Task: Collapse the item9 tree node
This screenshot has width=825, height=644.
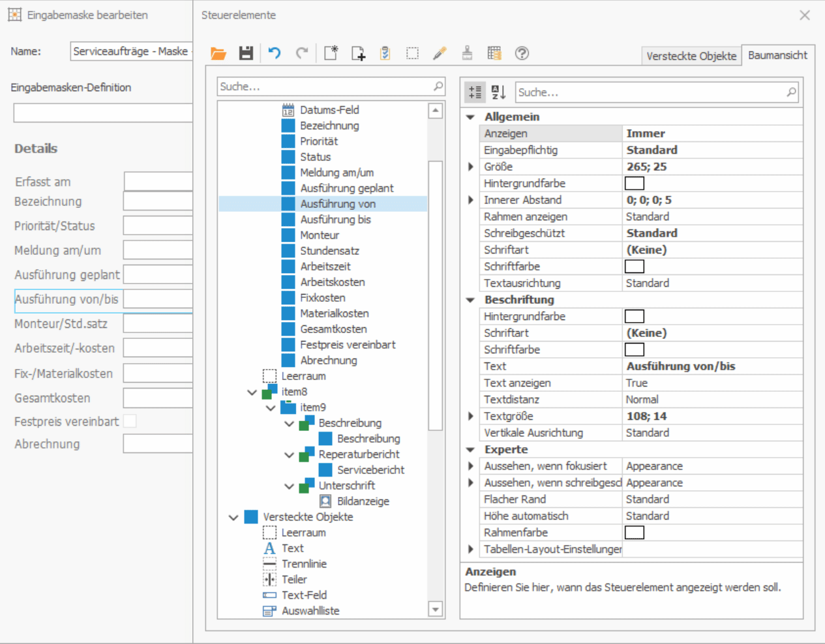Action: 271,408
